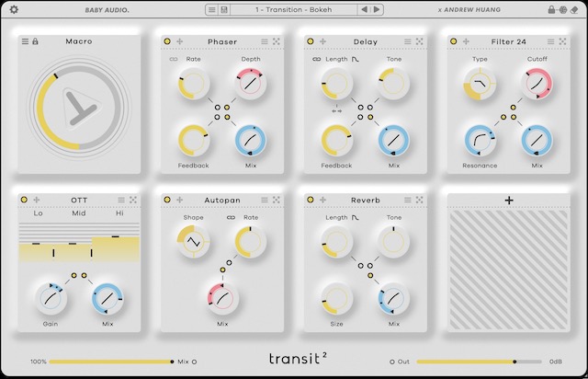The image size is (588, 379).
Task: Click the lock icon in Macro header
Action: [35, 41]
